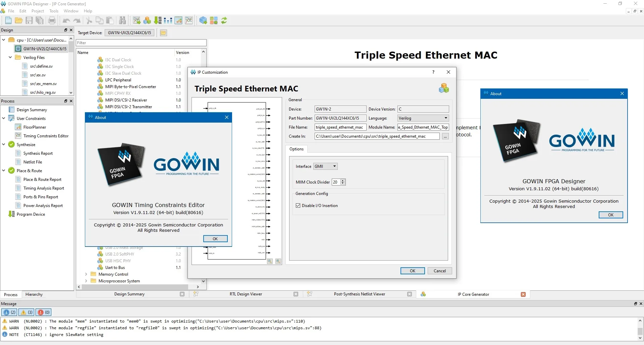Open Timing Constraints Editor process item
The width and height of the screenshot is (644, 345).
pyautogui.click(x=46, y=136)
